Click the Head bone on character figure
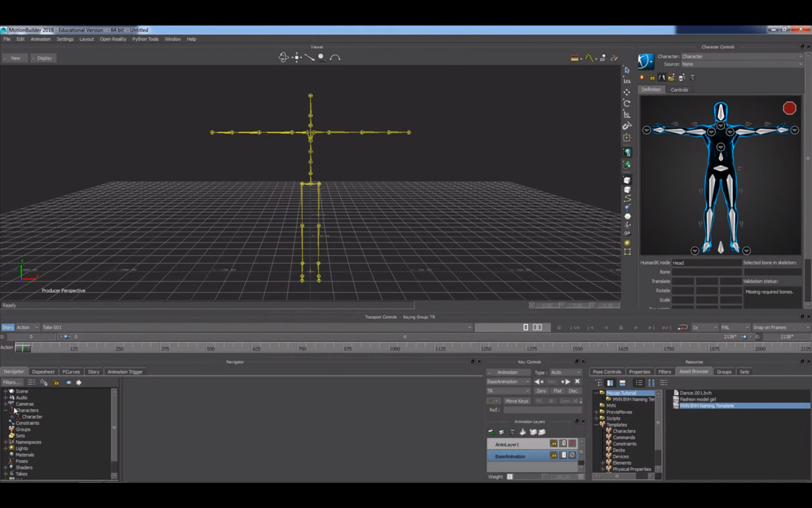 [x=721, y=112]
